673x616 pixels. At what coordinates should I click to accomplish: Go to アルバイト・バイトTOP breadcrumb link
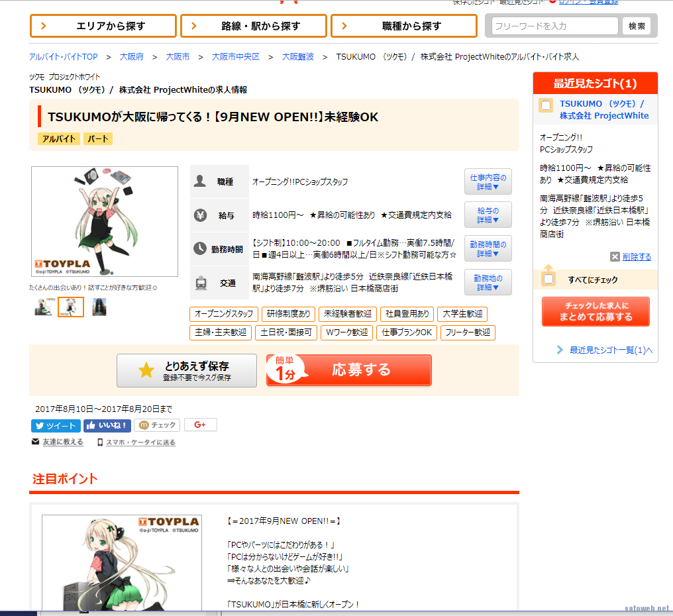(x=64, y=57)
